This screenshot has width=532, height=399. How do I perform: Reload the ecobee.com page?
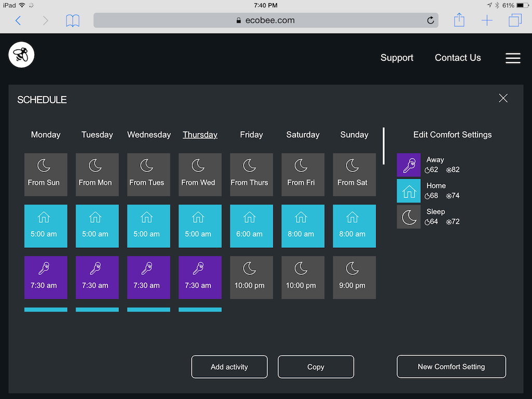(430, 21)
